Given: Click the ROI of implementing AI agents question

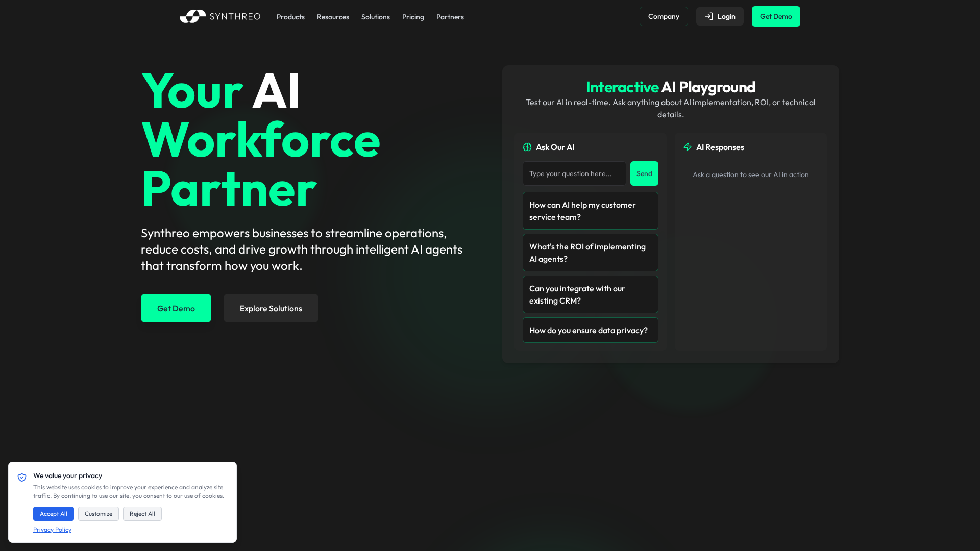Looking at the screenshot, I should pos(590,252).
